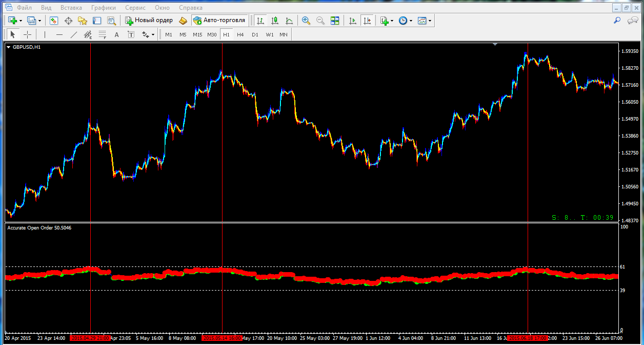The width and height of the screenshot is (644, 345).
Task: Select the Fibonacci retracement tool
Action: click(x=103, y=34)
